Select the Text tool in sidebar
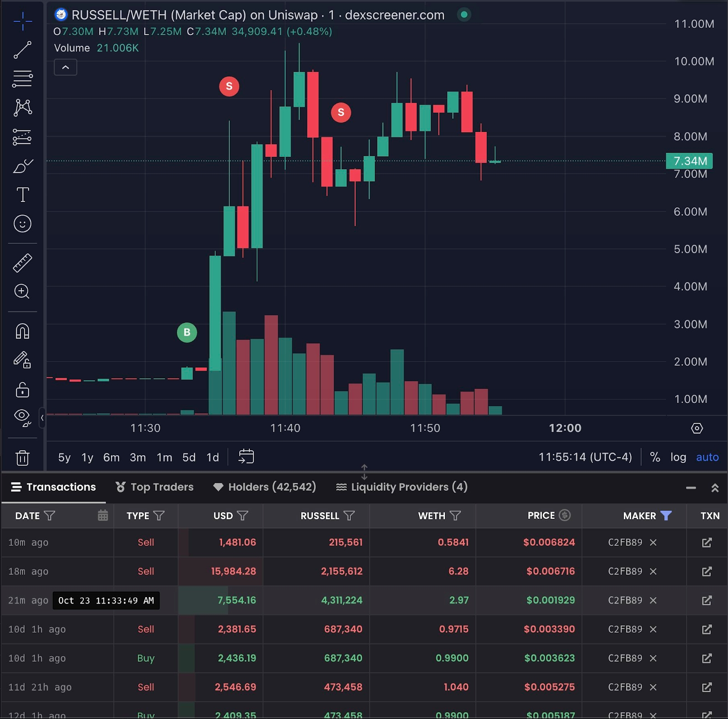Image resolution: width=728 pixels, height=719 pixels. [x=22, y=195]
